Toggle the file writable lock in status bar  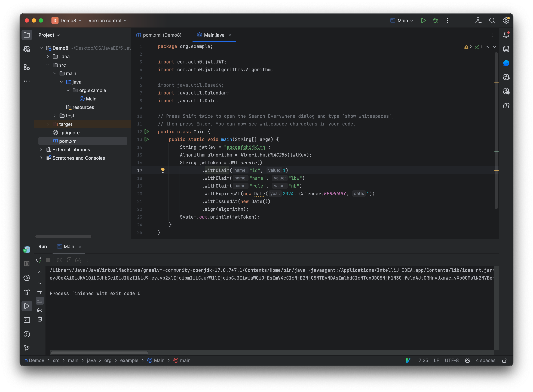(x=505, y=360)
